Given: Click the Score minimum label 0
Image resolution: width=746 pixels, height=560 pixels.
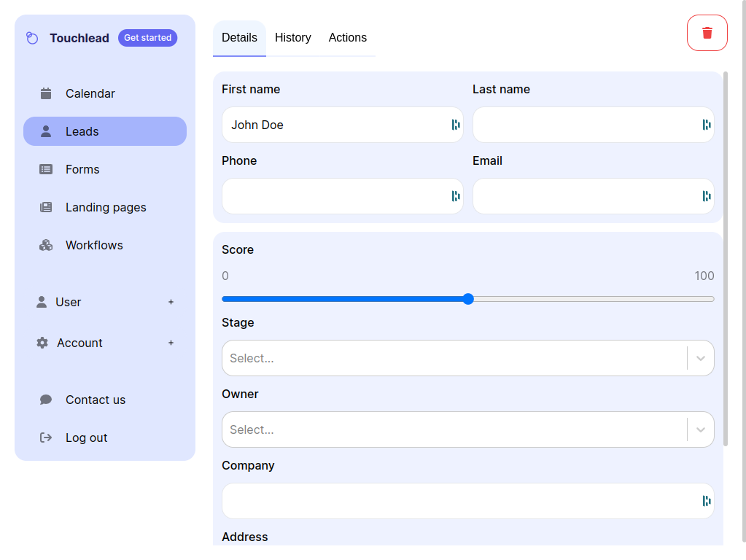Looking at the screenshot, I should [x=225, y=276].
